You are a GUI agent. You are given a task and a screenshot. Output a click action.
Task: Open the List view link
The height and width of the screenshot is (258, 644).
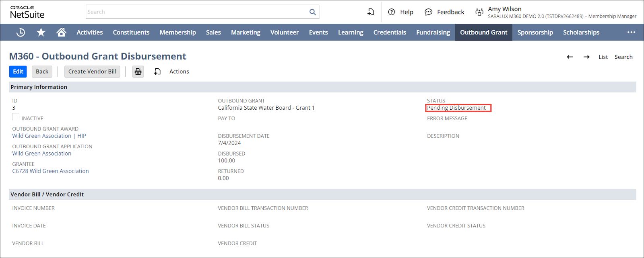pos(603,57)
